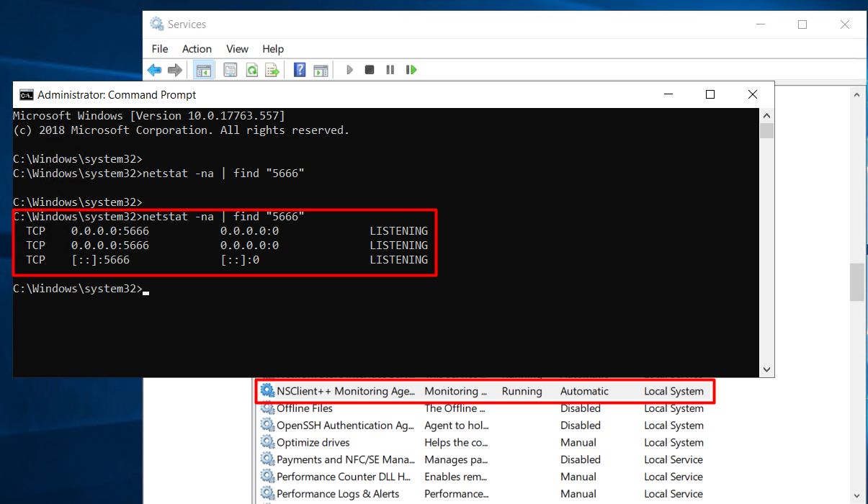
Task: Open the Action menu
Action: pos(197,49)
